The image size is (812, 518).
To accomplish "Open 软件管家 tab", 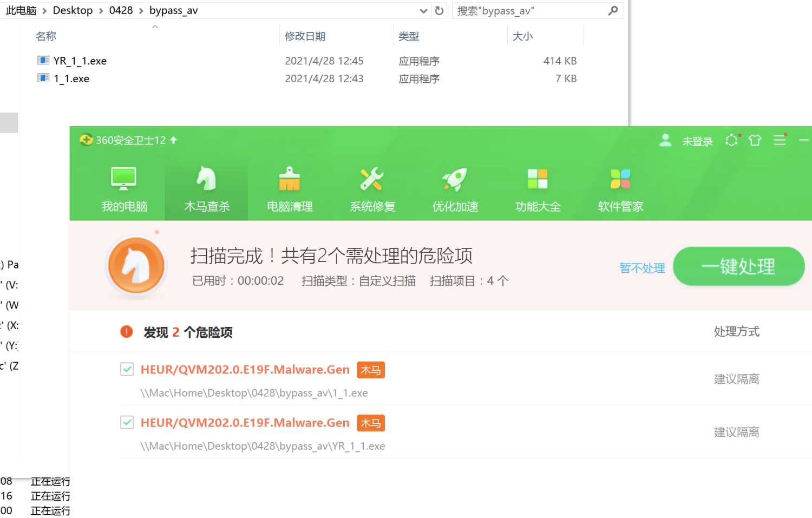I will (x=620, y=189).
